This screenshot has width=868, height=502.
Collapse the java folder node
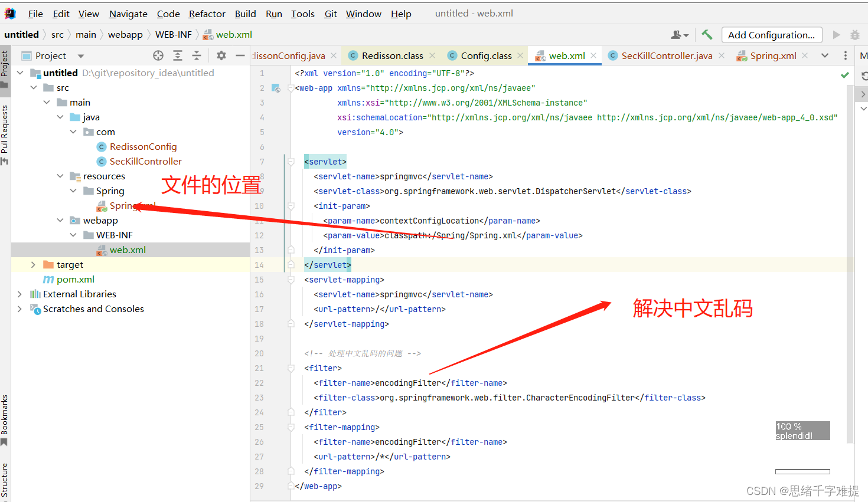[60, 117]
